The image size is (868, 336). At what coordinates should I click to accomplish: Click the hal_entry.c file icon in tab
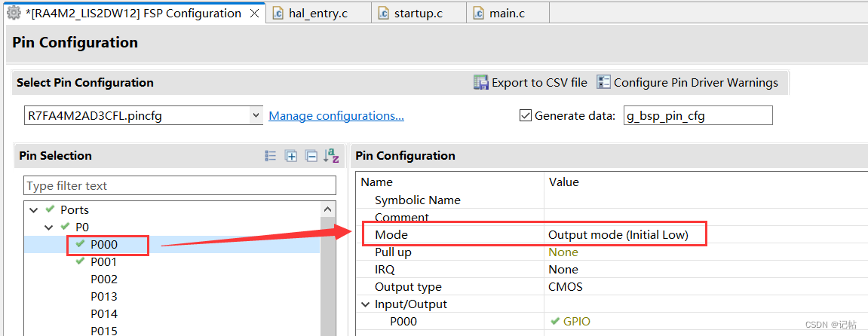pyautogui.click(x=278, y=14)
